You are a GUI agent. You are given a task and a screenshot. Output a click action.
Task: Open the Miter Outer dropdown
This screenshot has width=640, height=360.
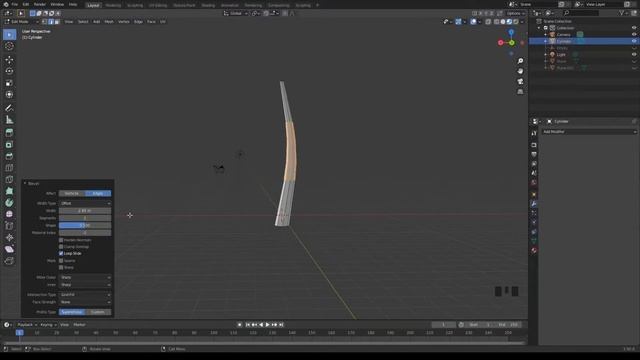tap(85, 278)
